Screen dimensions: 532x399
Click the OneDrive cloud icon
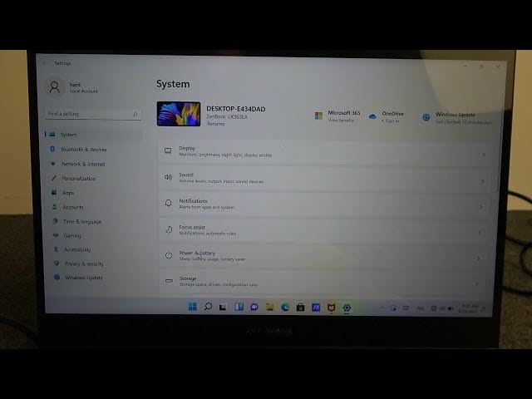tap(372, 116)
